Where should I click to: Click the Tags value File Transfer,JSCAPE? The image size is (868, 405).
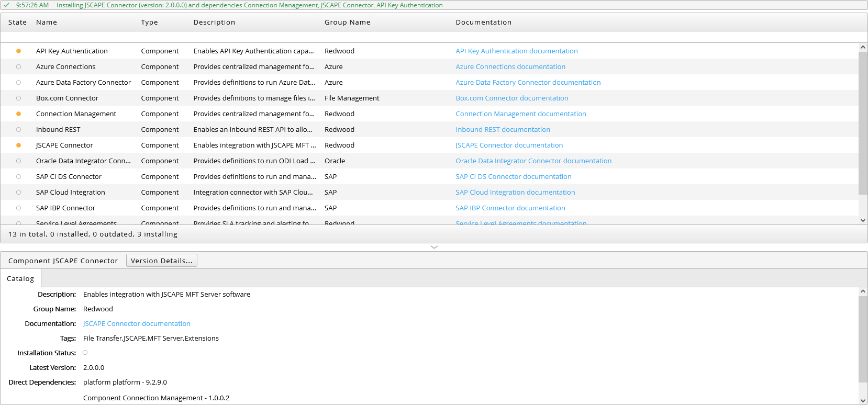click(x=151, y=339)
